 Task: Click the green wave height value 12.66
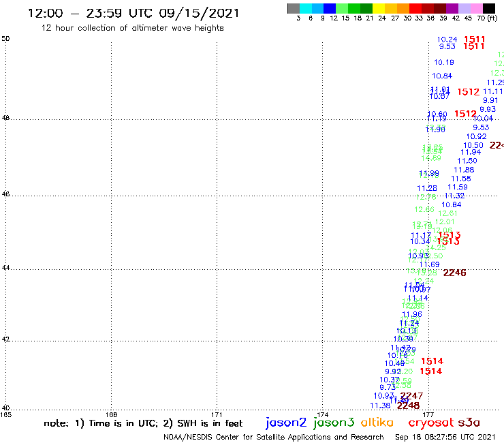pyautogui.click(x=424, y=210)
